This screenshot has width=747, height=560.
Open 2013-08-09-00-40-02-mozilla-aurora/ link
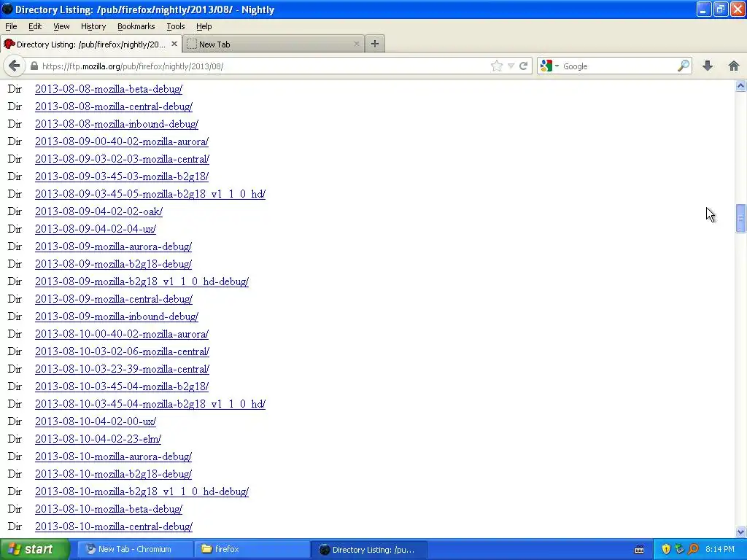(x=122, y=141)
